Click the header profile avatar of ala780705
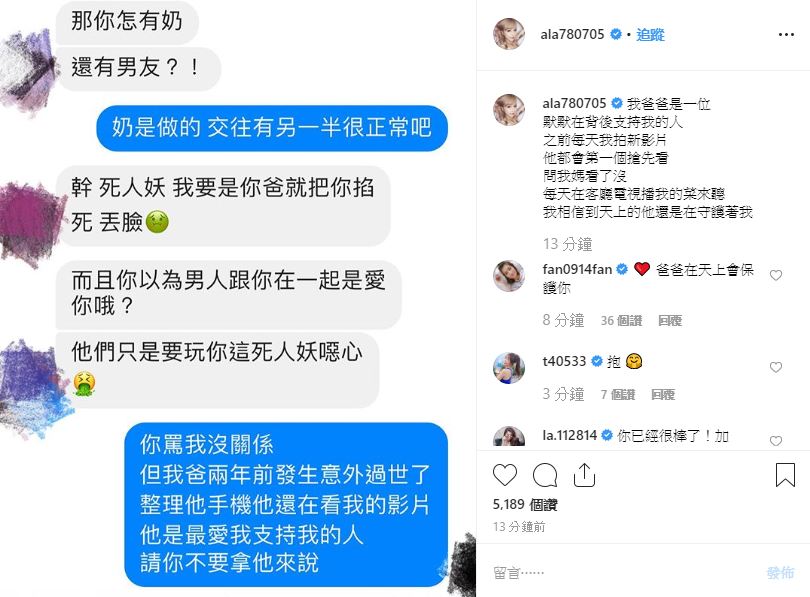The width and height of the screenshot is (810, 597). point(509,34)
